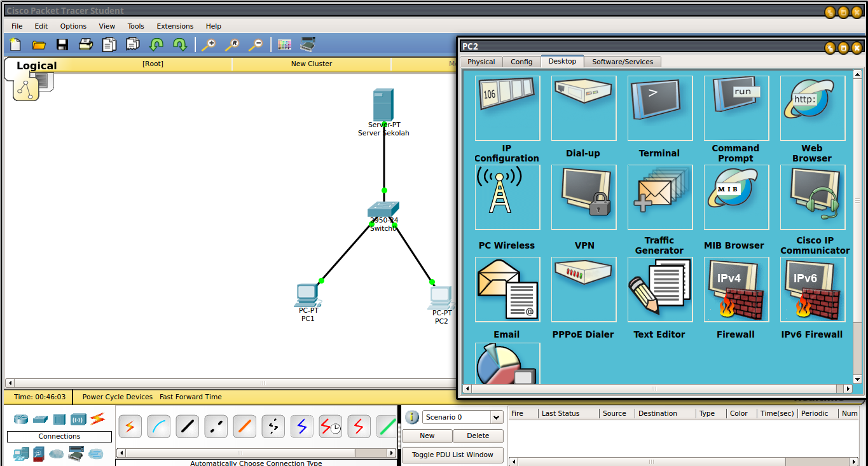Click the Redo green arrow

coord(180,45)
